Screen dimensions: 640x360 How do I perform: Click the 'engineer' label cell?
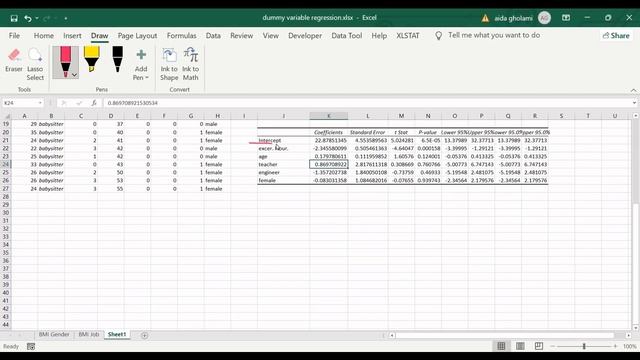(283, 172)
